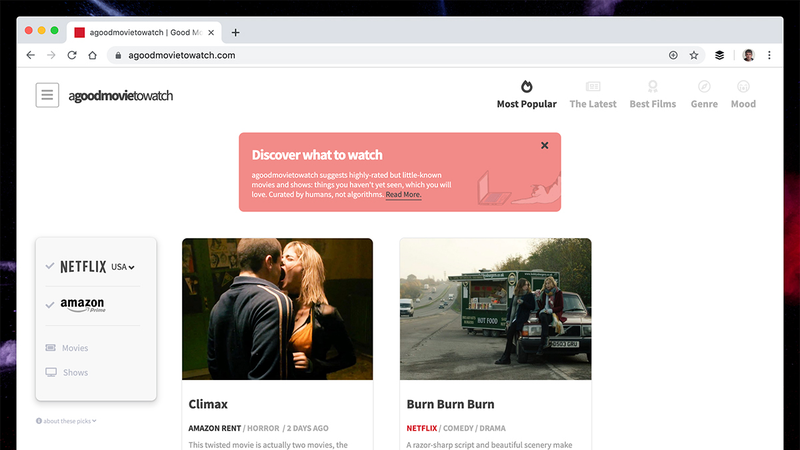Open the Climax title link
This screenshot has height=450, width=800.
[208, 404]
